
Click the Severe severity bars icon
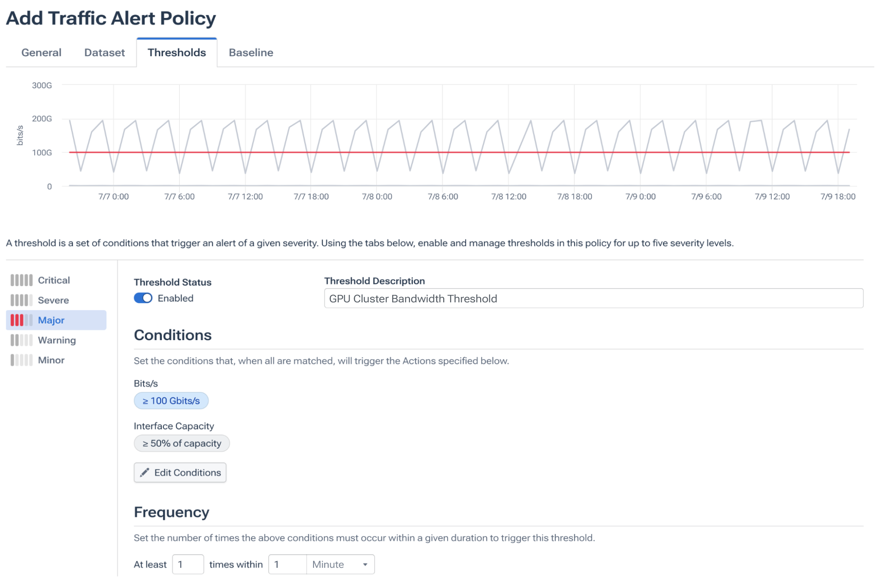point(22,301)
